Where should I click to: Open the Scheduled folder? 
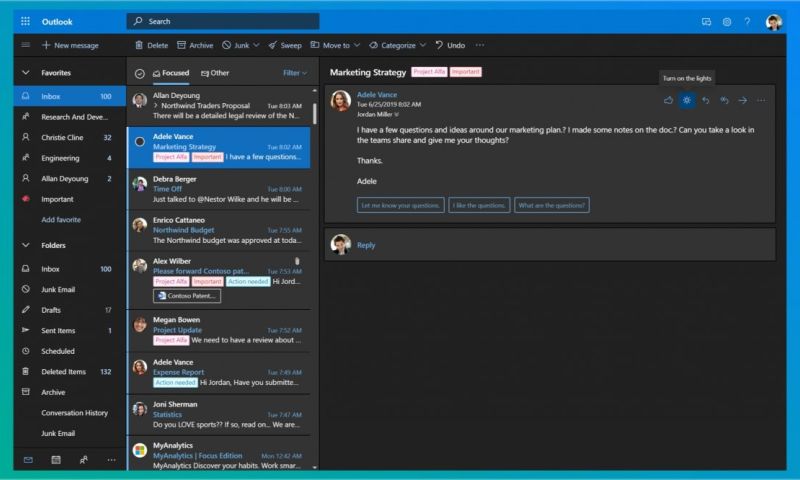pyautogui.click(x=70, y=351)
